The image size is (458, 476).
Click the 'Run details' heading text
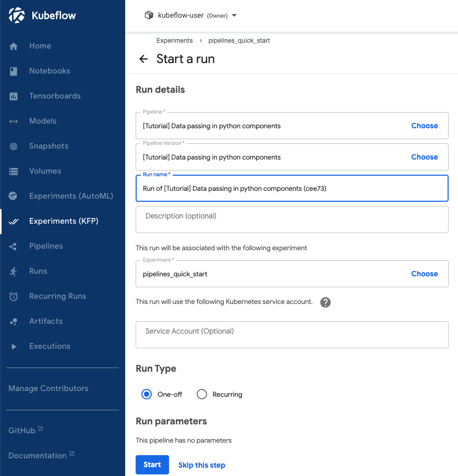click(160, 90)
